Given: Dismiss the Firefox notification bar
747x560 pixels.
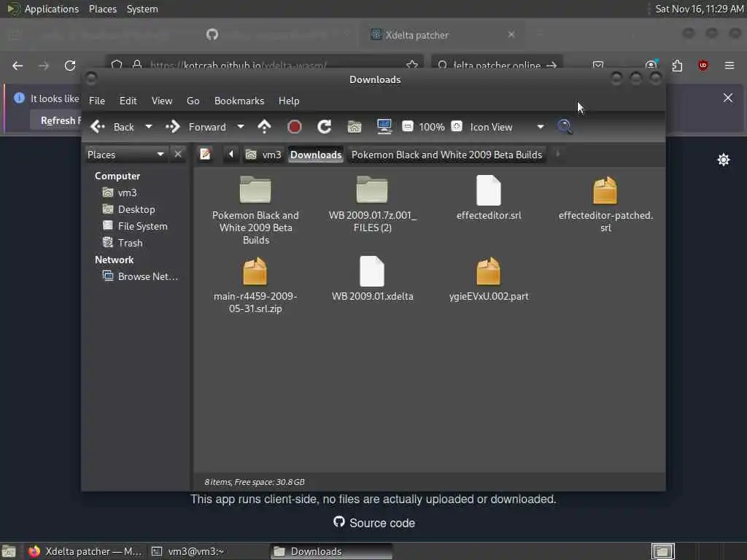Looking at the screenshot, I should click(728, 98).
